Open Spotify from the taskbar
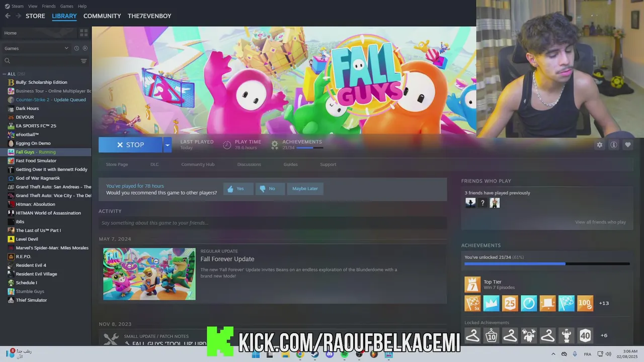Image resolution: width=644 pixels, height=362 pixels. pyautogui.click(x=344, y=354)
